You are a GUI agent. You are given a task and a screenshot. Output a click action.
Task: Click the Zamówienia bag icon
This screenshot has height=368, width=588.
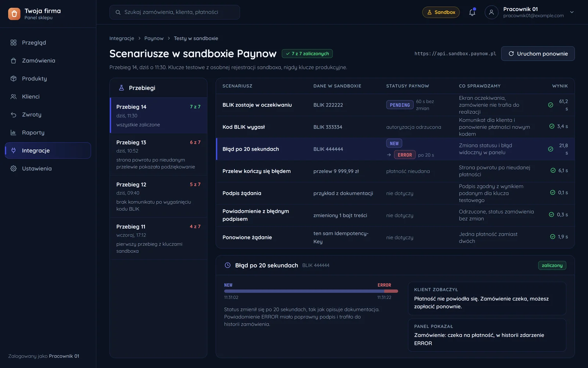(x=14, y=61)
